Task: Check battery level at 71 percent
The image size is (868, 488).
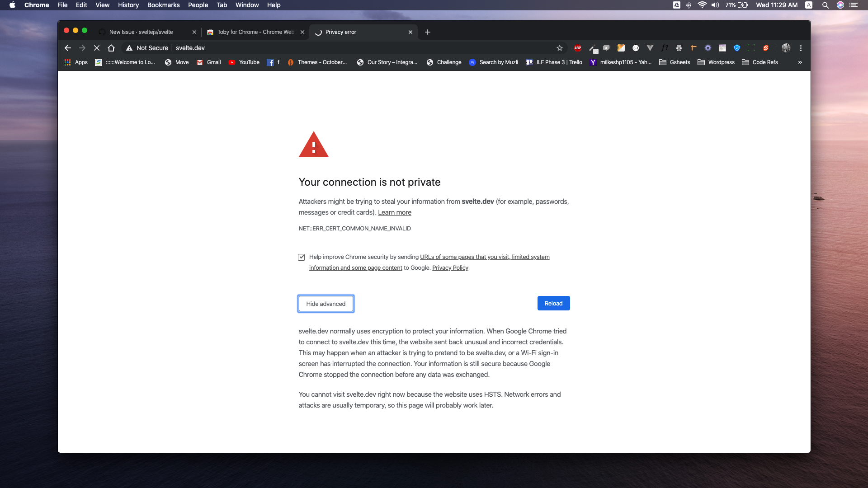Action: click(732, 5)
